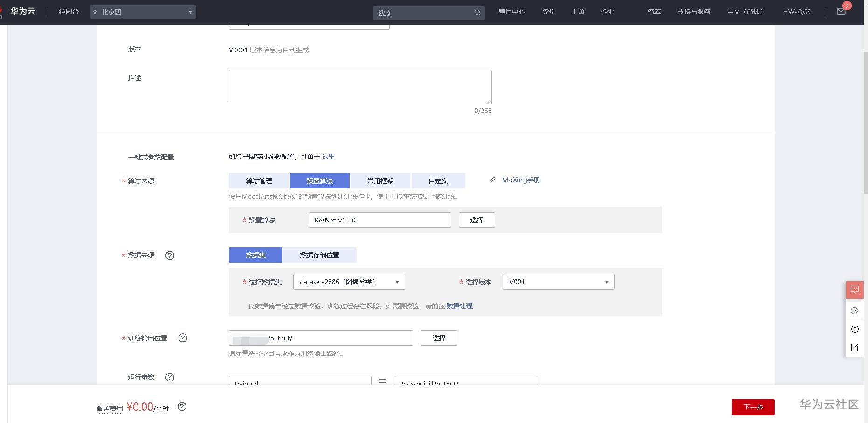This screenshot has height=423, width=868.
Task: Open the question-mark help sidebar icon
Action: click(x=855, y=329)
